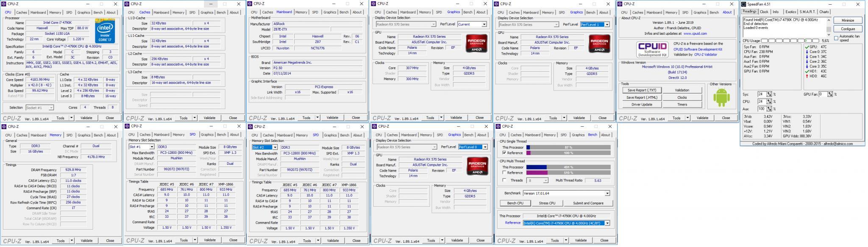Open the www.cpuid.com link
Viewport: 868px width, 247px height.
pos(695,33)
